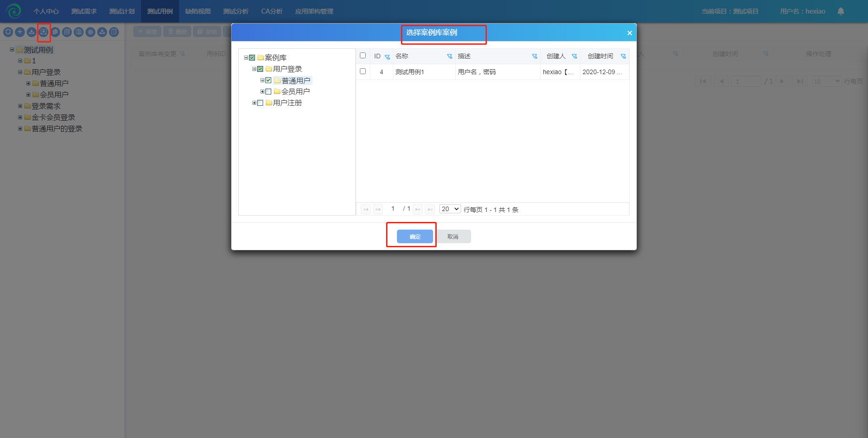Image resolution: width=868 pixels, height=438 pixels.
Task: Click the download tray icon in the left toolbar
Action: 32,32
